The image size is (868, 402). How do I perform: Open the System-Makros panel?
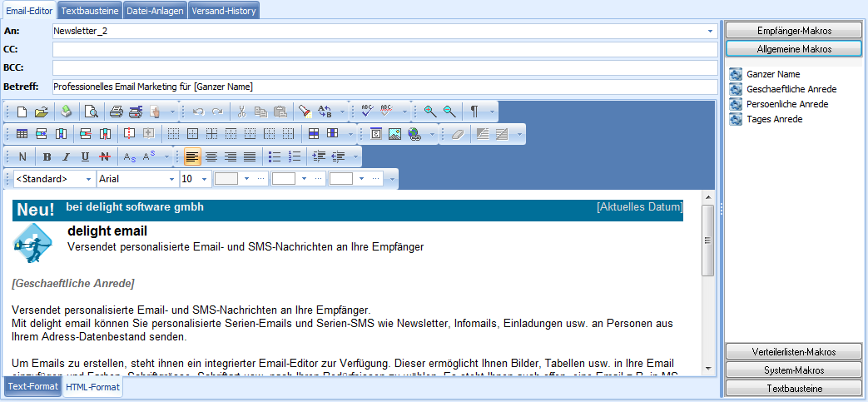click(794, 370)
